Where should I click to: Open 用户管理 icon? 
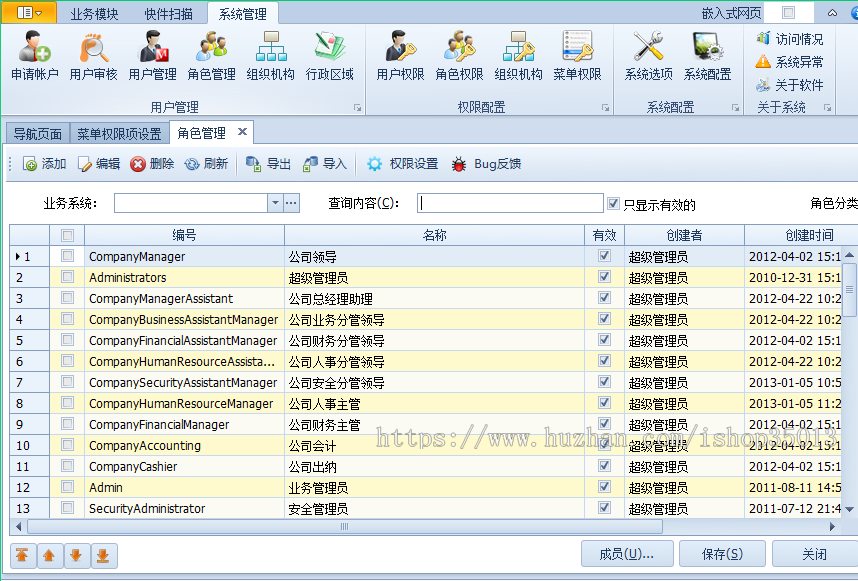[153, 56]
